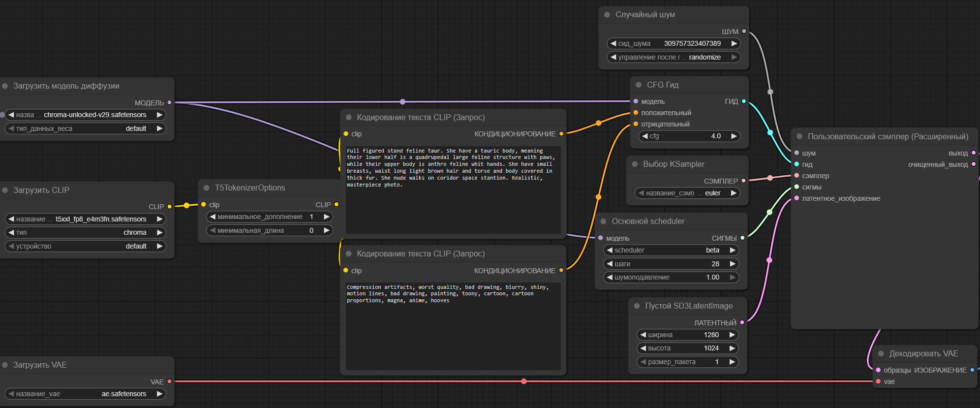Collapse the Декодировать VAE node via its title dot

click(x=881, y=354)
